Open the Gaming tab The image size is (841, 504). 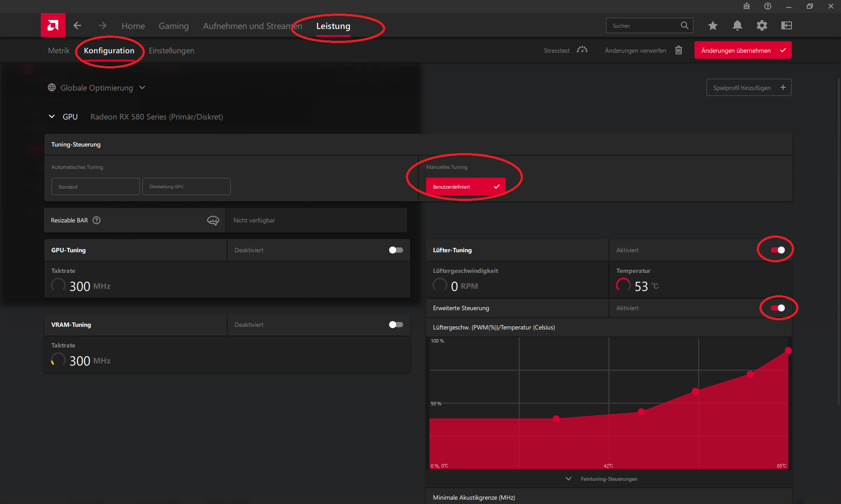174,26
